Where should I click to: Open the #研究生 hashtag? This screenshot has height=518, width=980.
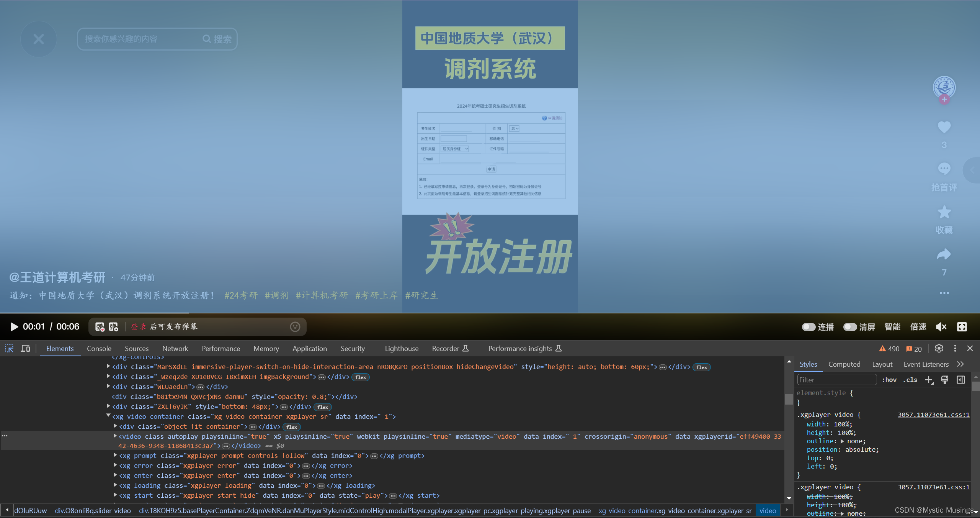point(422,295)
